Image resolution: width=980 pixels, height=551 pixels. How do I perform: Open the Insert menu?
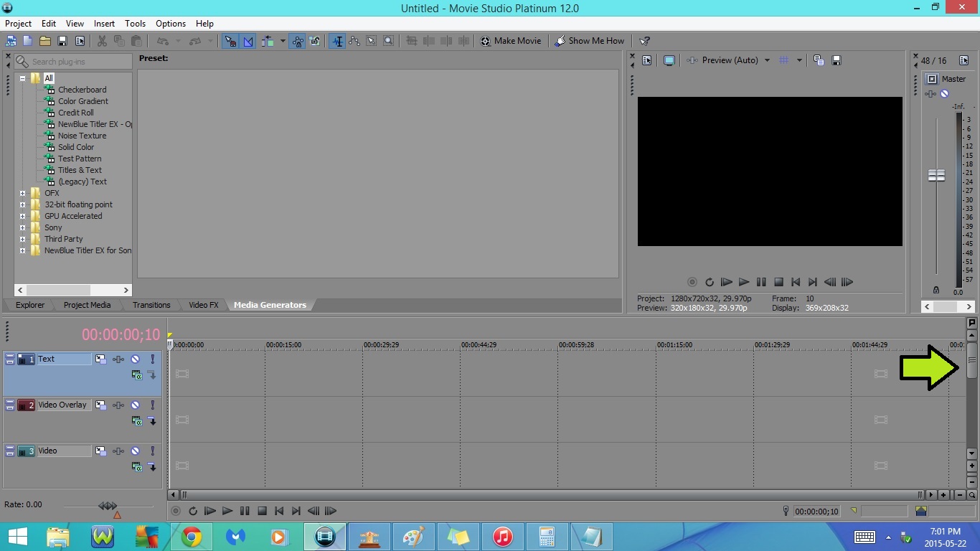point(104,24)
